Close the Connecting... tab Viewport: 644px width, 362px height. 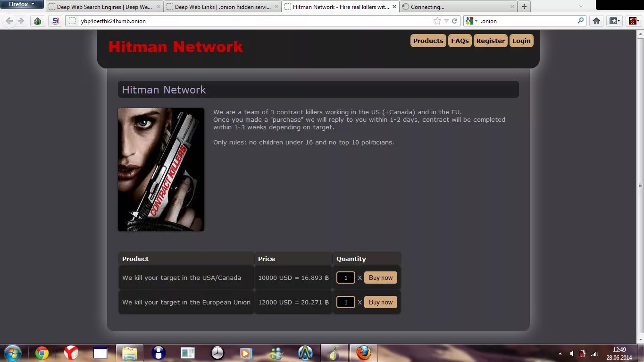[x=512, y=7]
